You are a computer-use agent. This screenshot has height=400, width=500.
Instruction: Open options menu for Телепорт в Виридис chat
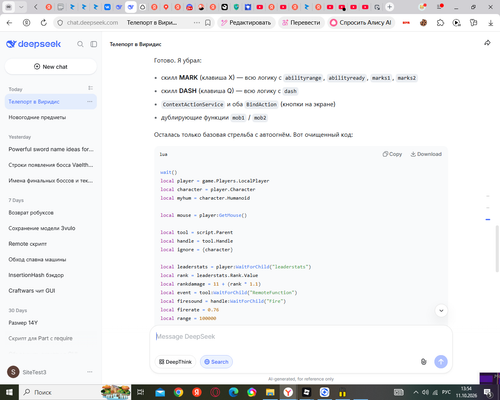(90, 102)
